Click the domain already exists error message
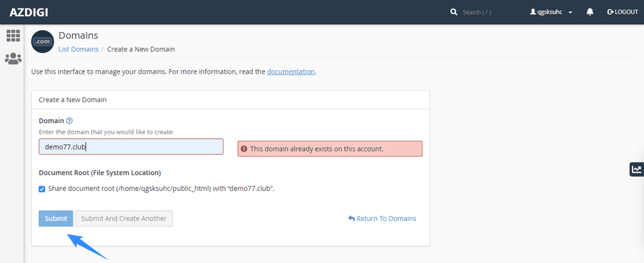The image size is (644, 263). pos(330,149)
